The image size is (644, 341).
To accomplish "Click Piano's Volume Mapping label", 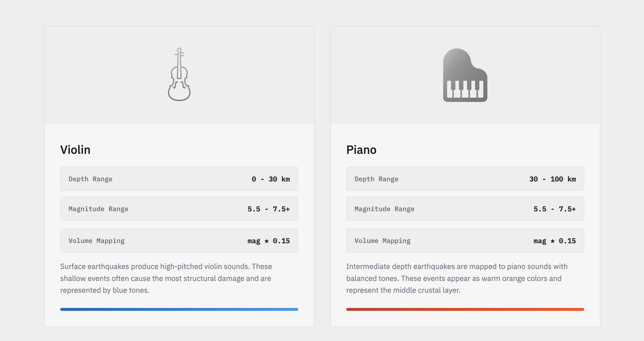I will pos(382,241).
